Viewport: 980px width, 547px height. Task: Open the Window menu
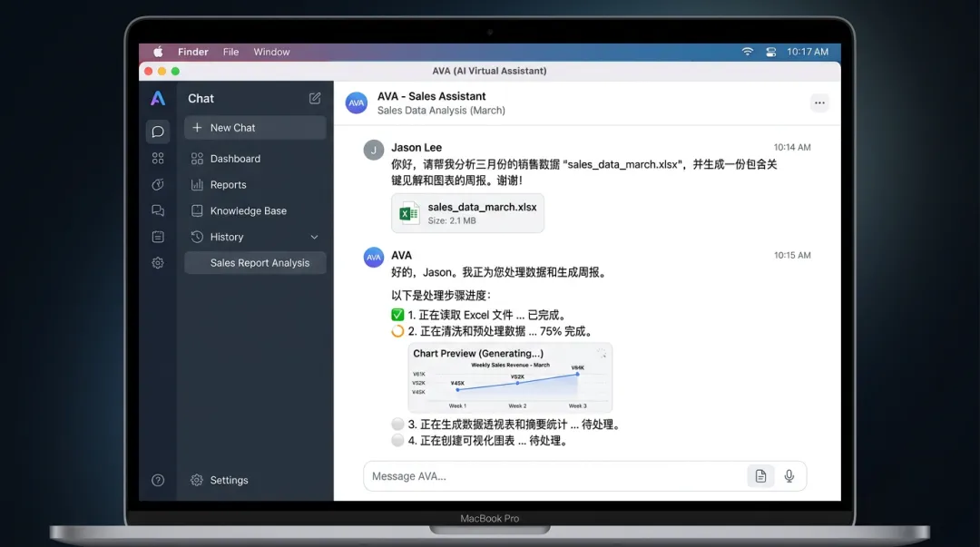271,52
